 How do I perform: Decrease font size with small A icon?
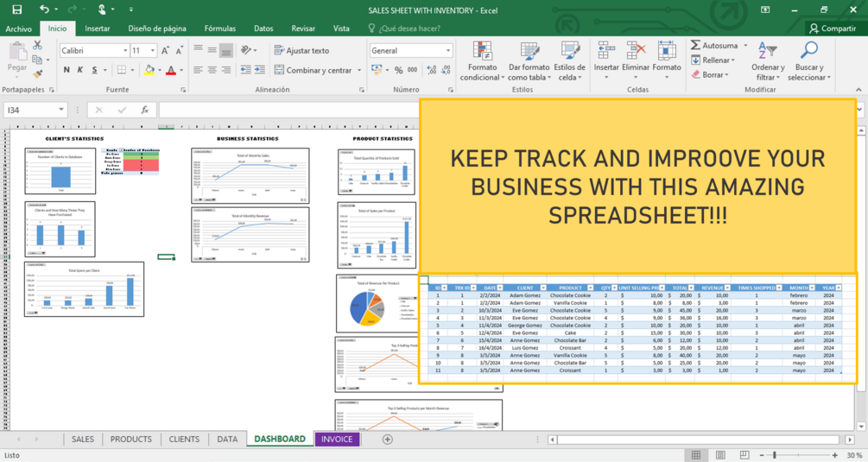(x=179, y=50)
